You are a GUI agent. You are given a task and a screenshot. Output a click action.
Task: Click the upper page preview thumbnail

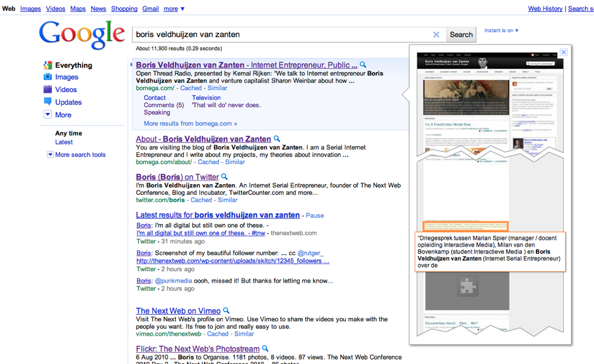coord(490,104)
